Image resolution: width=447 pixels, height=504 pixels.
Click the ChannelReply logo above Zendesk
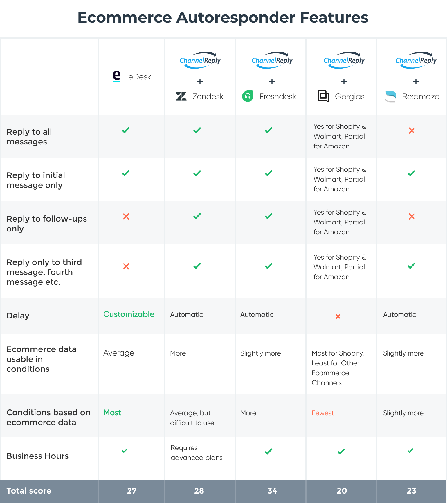200,60
